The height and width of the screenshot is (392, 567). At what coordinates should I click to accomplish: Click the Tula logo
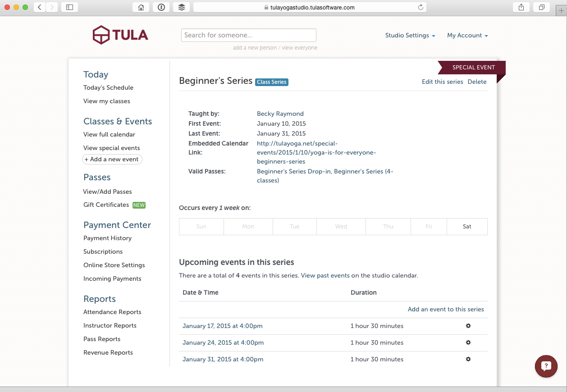pyautogui.click(x=120, y=35)
